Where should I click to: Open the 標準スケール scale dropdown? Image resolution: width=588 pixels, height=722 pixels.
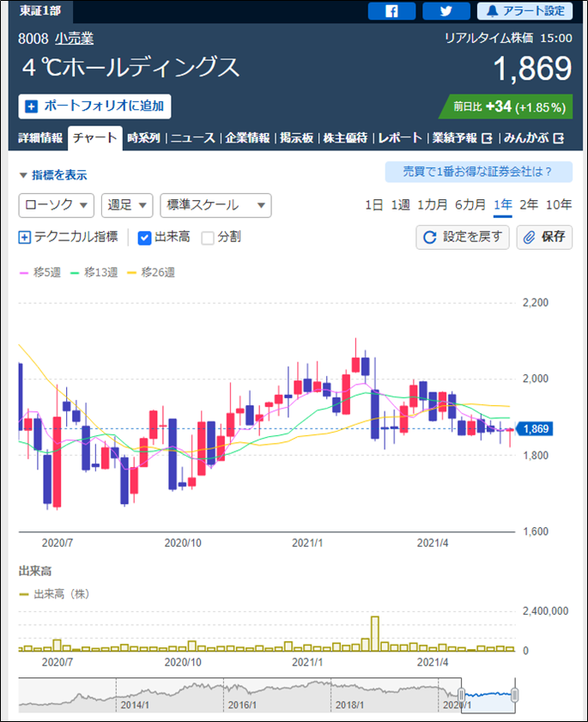coord(215,205)
